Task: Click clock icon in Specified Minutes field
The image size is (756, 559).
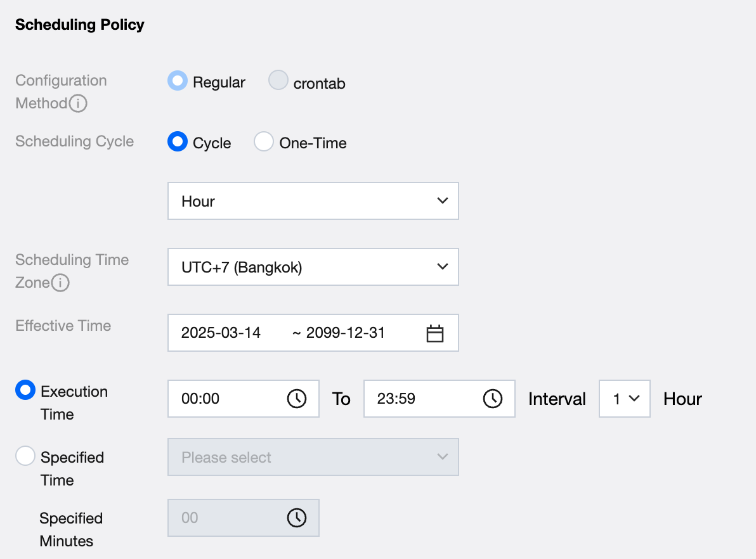Action: tap(297, 518)
